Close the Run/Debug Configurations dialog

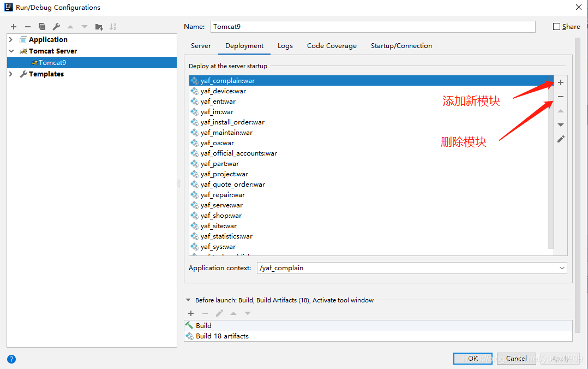click(x=579, y=7)
